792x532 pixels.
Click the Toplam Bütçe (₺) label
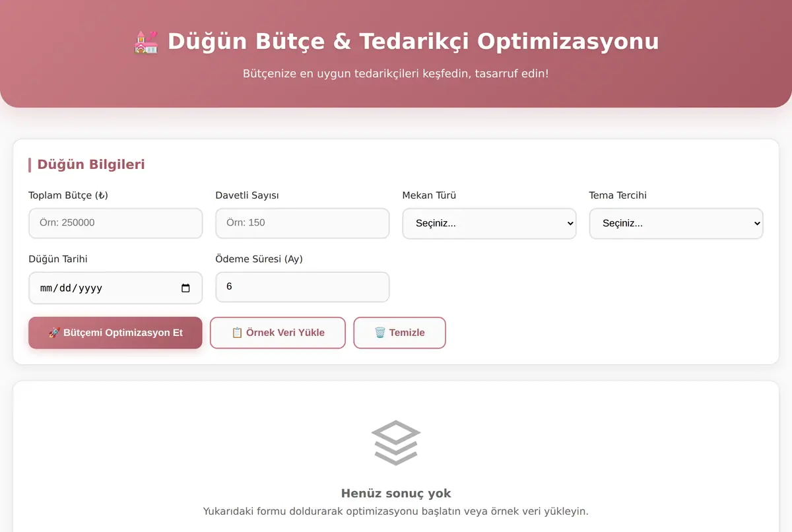point(69,195)
